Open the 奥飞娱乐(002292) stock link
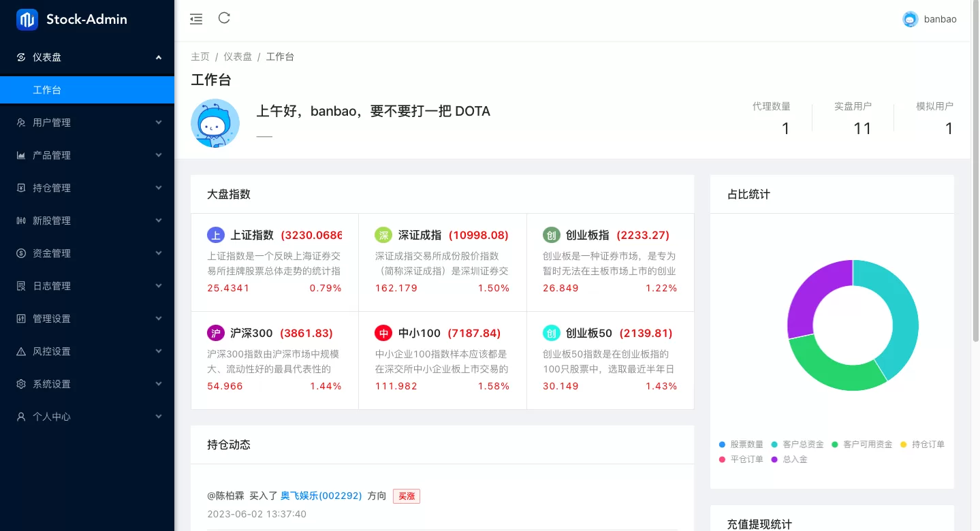The width and height of the screenshot is (980, 531). (321, 496)
